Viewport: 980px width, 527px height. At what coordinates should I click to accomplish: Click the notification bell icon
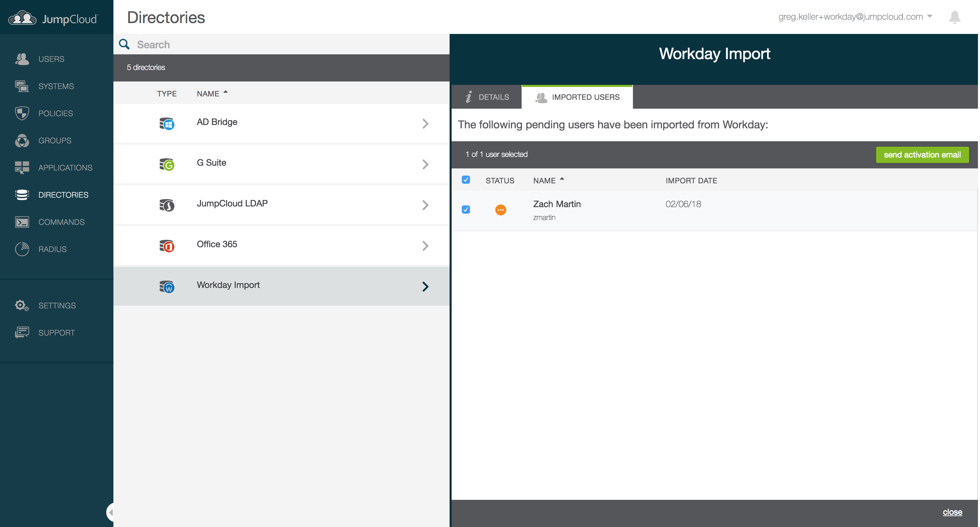954,17
